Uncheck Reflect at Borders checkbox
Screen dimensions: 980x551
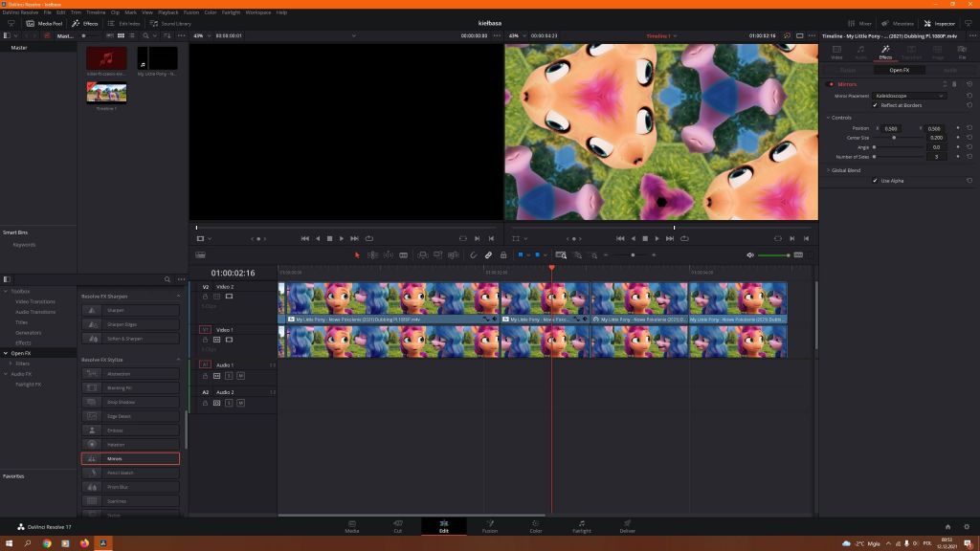pos(875,105)
